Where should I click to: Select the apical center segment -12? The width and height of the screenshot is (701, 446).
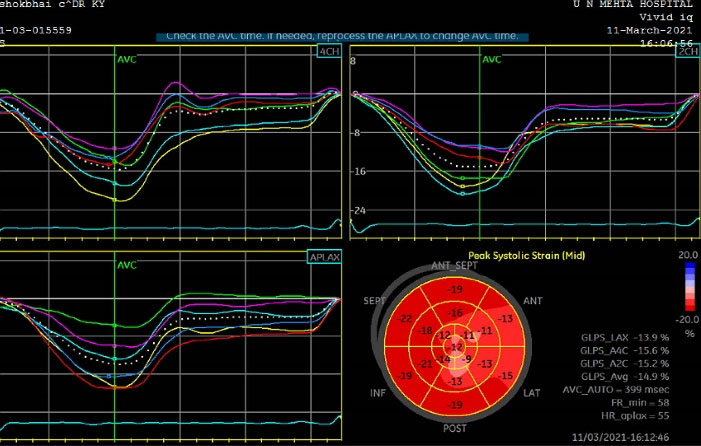point(458,346)
